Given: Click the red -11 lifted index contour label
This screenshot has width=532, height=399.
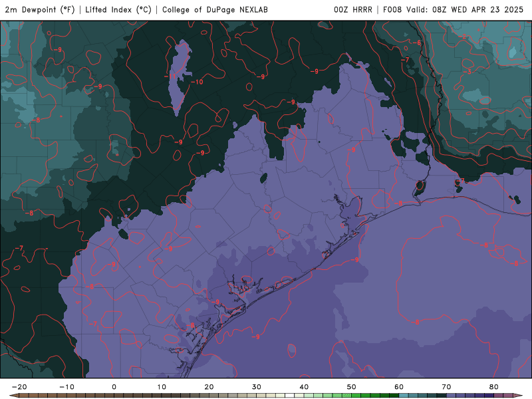Looking at the screenshot, I should 170,76.
